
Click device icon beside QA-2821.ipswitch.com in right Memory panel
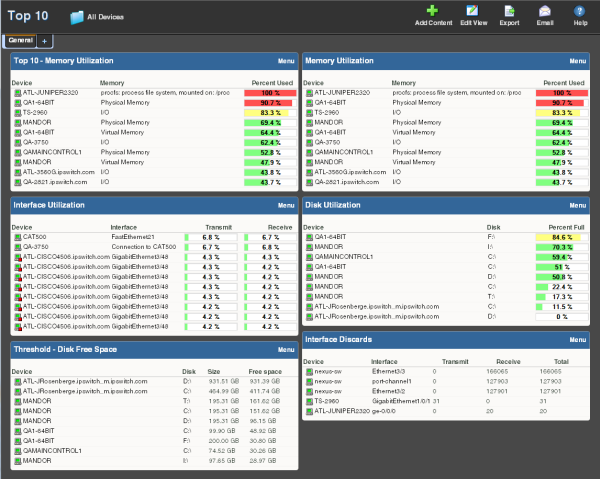click(x=309, y=182)
